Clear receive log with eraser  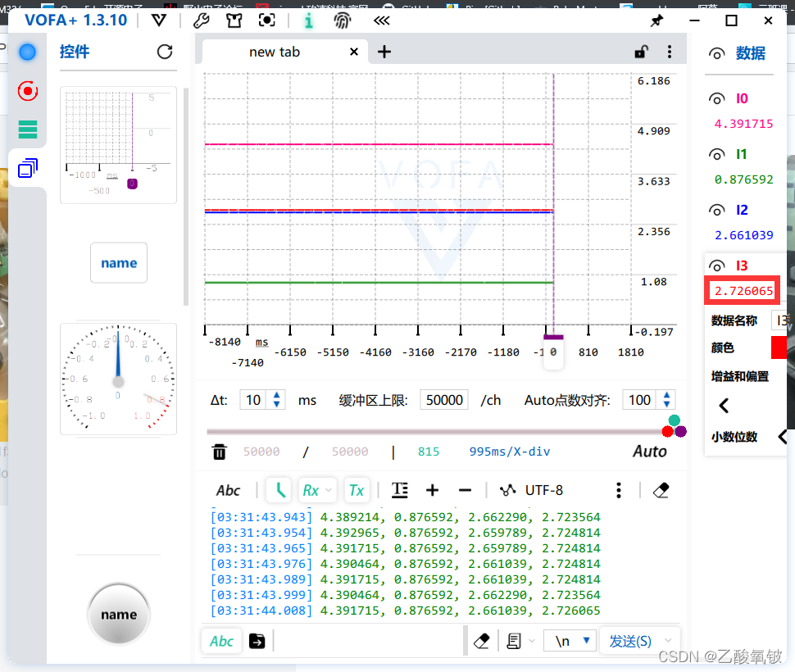click(661, 490)
